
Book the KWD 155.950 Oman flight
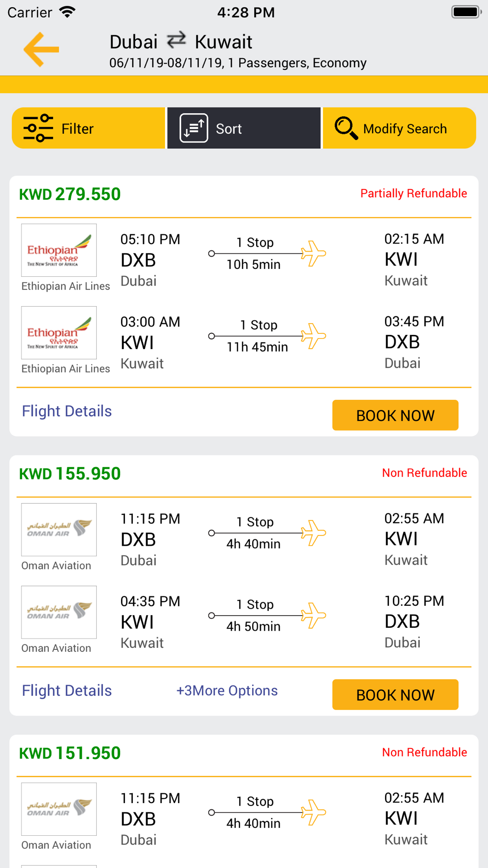[395, 695]
